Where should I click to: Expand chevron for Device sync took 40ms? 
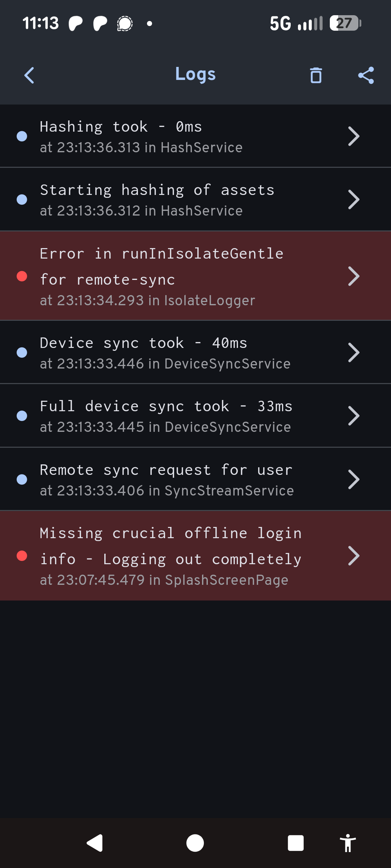point(353,353)
